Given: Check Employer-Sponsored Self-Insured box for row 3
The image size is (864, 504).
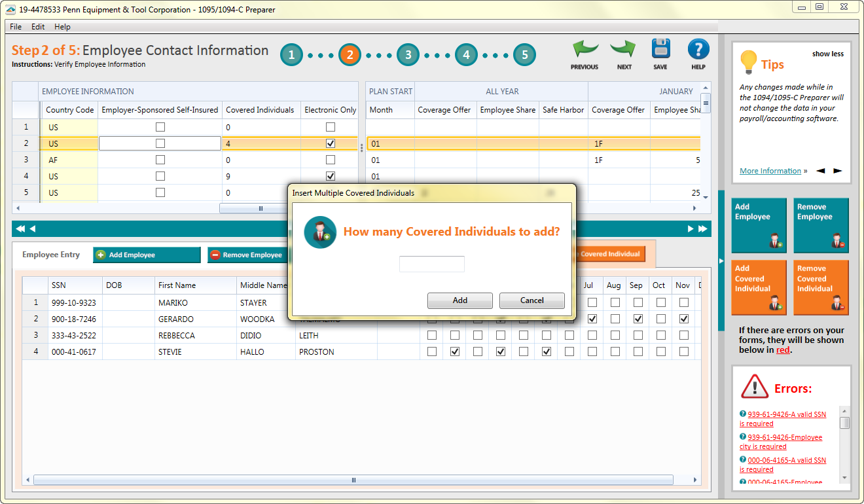Looking at the screenshot, I should click(160, 160).
